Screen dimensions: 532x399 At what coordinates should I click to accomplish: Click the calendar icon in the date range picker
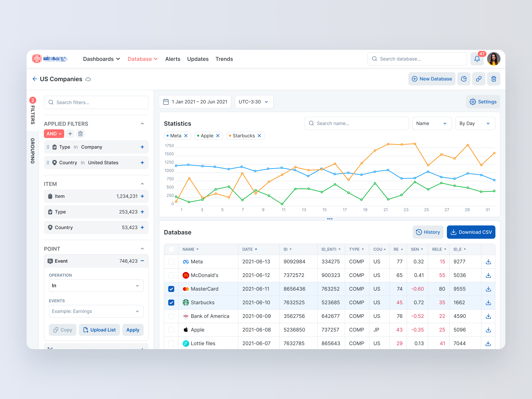click(x=166, y=102)
